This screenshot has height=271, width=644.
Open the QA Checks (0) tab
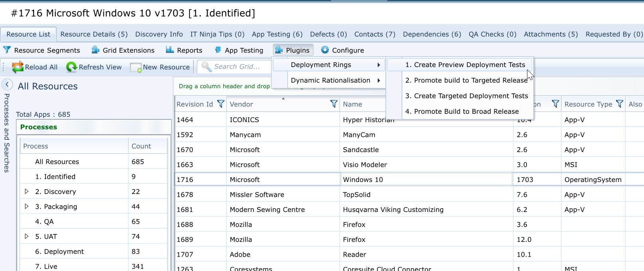pyautogui.click(x=492, y=34)
